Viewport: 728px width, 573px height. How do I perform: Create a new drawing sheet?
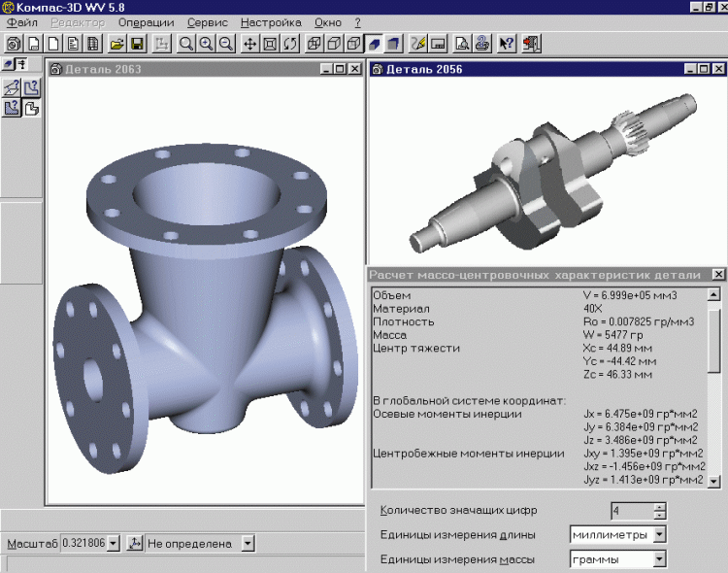(x=33, y=44)
